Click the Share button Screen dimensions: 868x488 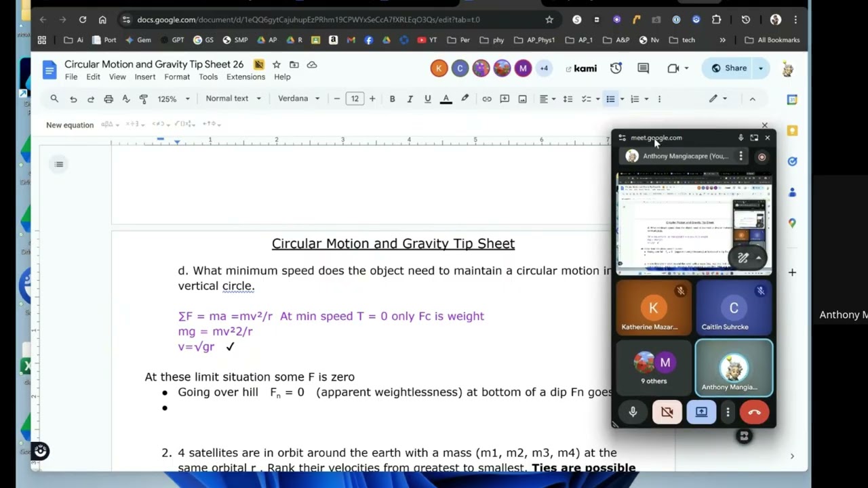tap(728, 68)
